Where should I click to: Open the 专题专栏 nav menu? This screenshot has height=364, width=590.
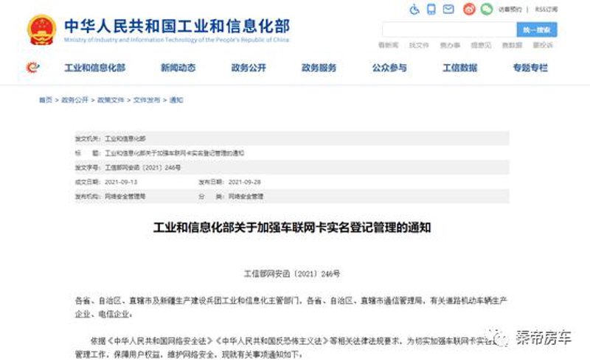point(530,68)
